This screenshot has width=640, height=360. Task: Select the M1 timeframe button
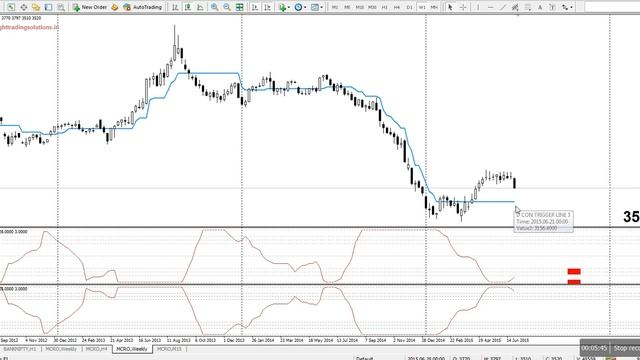[x=335, y=7]
